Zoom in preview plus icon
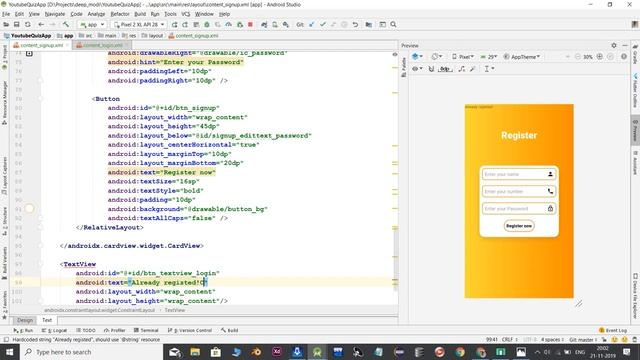640x360 pixels. click(600, 57)
